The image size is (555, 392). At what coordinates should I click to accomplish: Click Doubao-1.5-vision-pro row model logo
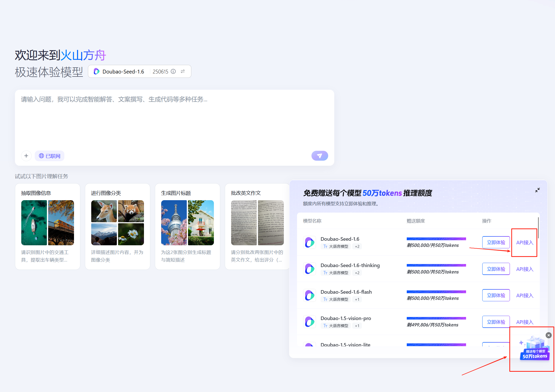tap(310, 322)
